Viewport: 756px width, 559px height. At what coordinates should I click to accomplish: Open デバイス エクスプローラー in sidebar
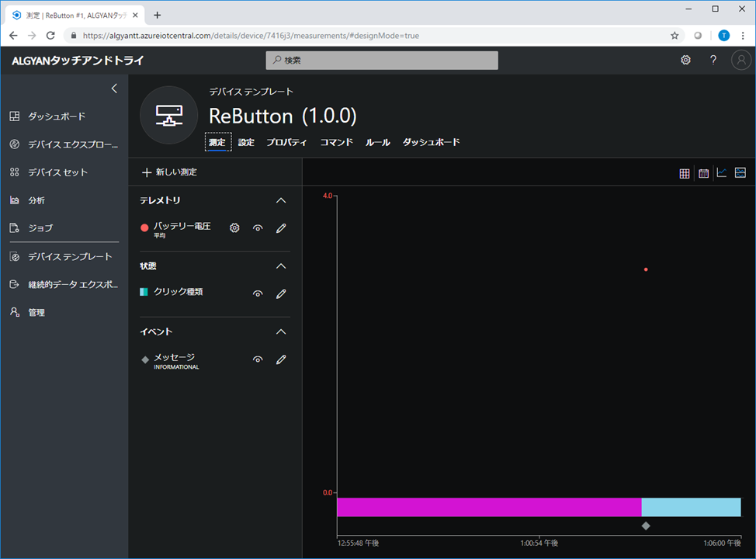(x=64, y=144)
